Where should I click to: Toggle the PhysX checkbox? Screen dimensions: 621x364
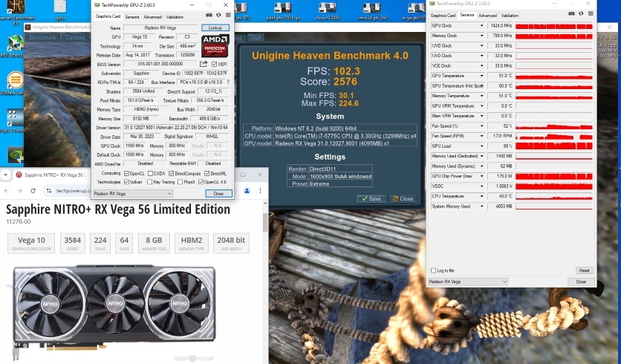pyautogui.click(x=181, y=182)
